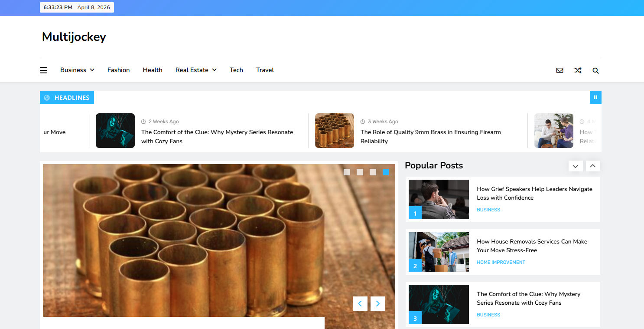Click BUSINESS tag under Grief Speakers post
The image size is (644, 329).
tap(488, 210)
